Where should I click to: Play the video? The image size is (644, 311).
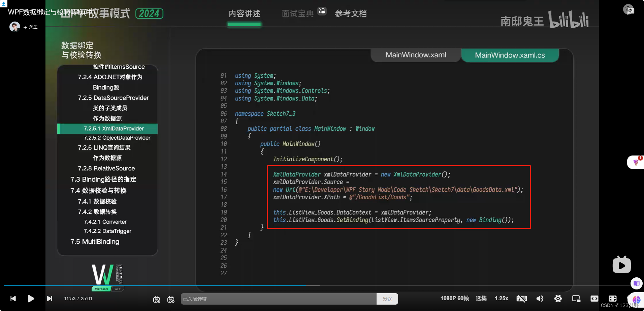(31, 299)
